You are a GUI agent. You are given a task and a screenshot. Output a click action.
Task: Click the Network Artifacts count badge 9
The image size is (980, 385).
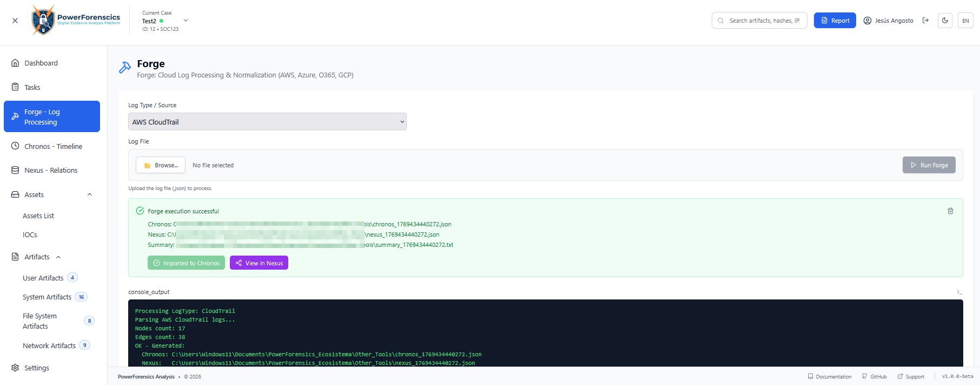[x=84, y=345]
